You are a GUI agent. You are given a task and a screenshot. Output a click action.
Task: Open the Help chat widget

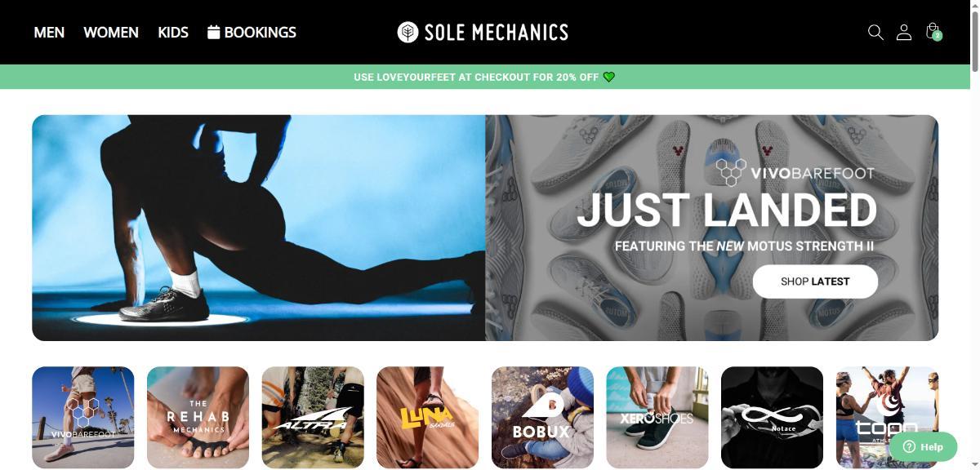[x=923, y=446]
